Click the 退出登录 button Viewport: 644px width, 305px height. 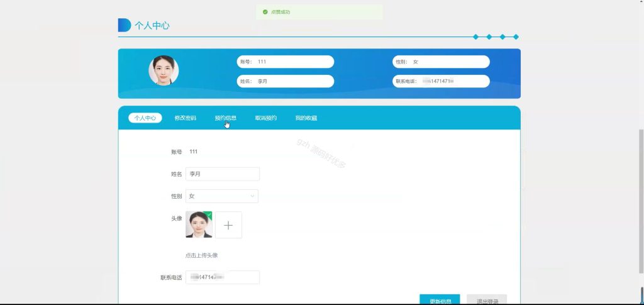point(487,301)
